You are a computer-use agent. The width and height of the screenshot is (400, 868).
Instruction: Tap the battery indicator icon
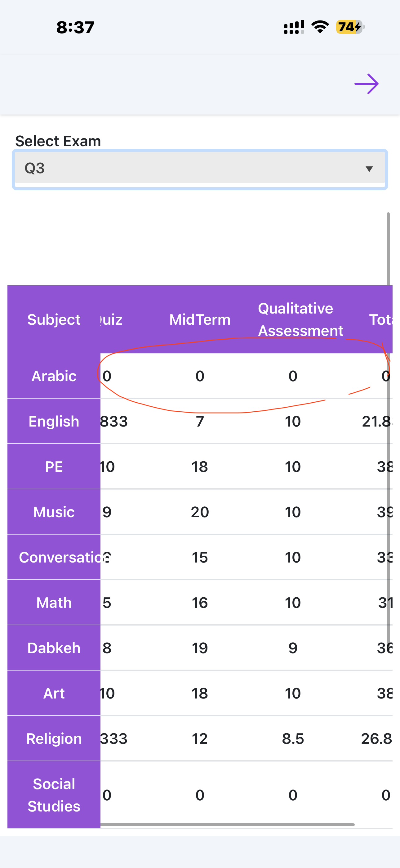coord(350,27)
